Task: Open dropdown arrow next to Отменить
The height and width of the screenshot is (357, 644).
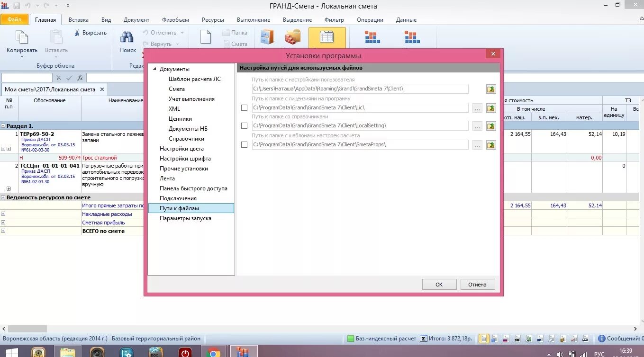Action: pyautogui.click(x=181, y=33)
